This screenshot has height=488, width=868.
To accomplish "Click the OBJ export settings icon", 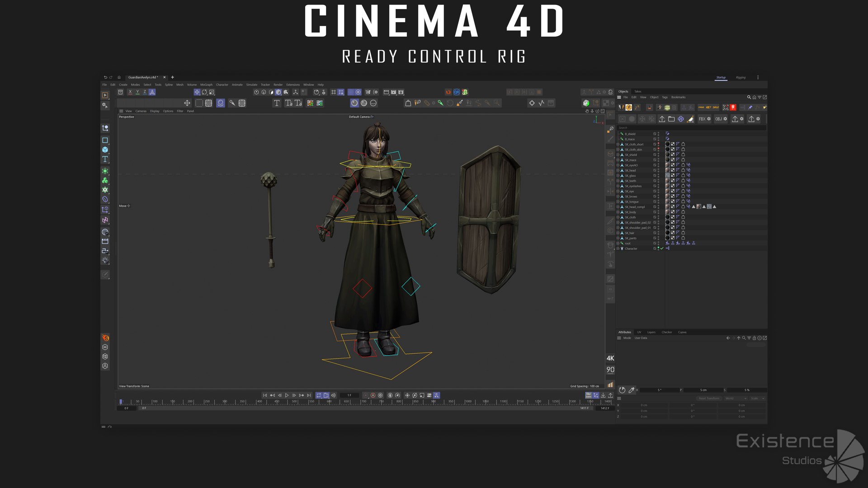I will (x=721, y=119).
